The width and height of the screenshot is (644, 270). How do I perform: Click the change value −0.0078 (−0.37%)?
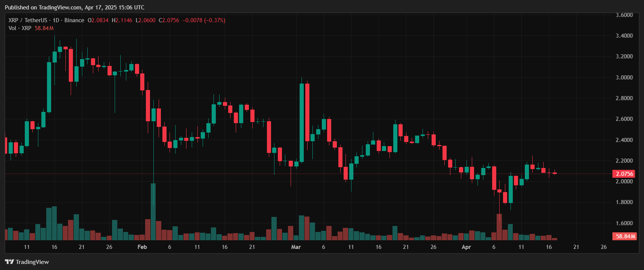204,20
